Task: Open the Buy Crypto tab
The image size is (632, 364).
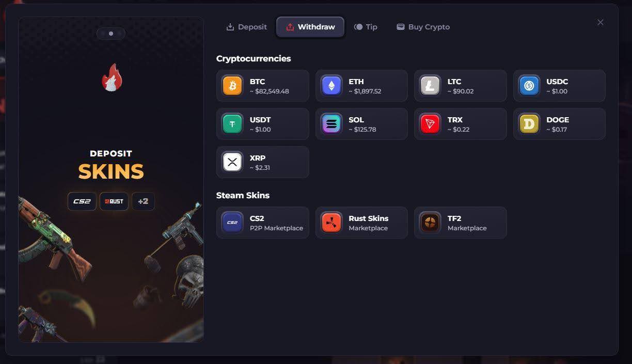Action: tap(423, 27)
